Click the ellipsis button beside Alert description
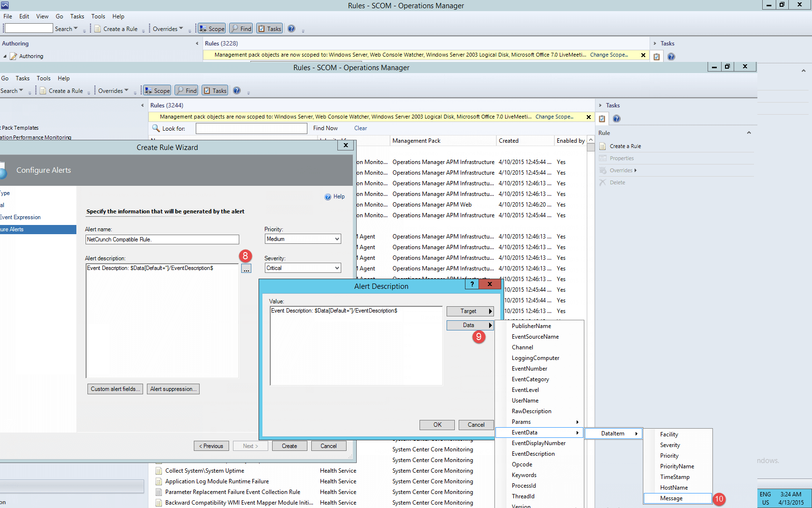 pos(246,269)
